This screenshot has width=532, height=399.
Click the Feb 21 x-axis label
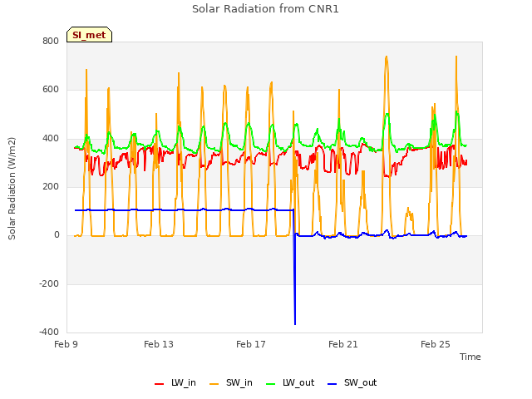click(343, 344)
